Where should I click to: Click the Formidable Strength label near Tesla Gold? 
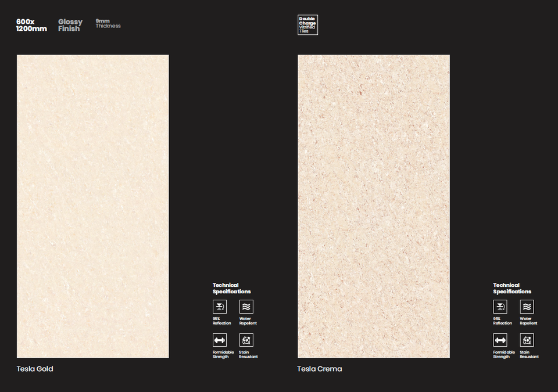(x=223, y=354)
